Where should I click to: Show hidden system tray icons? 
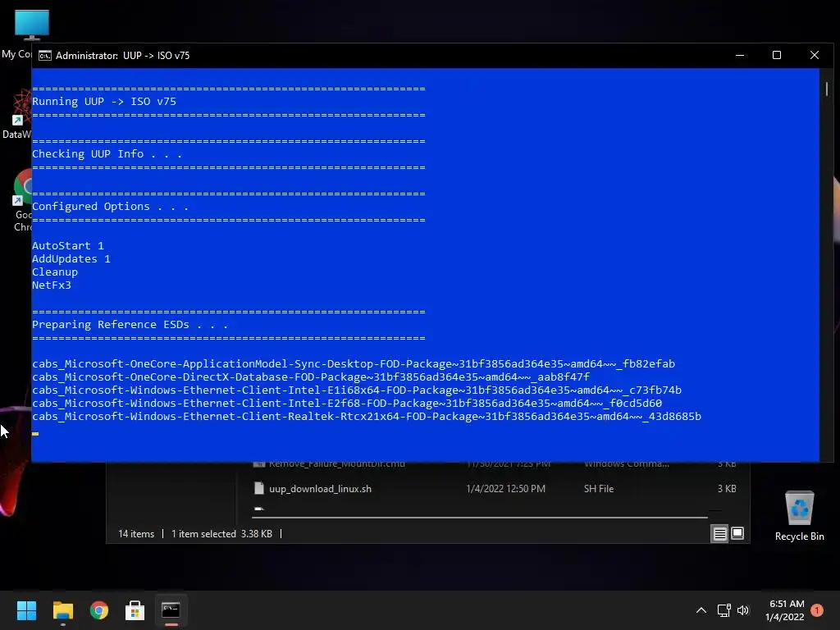701,610
